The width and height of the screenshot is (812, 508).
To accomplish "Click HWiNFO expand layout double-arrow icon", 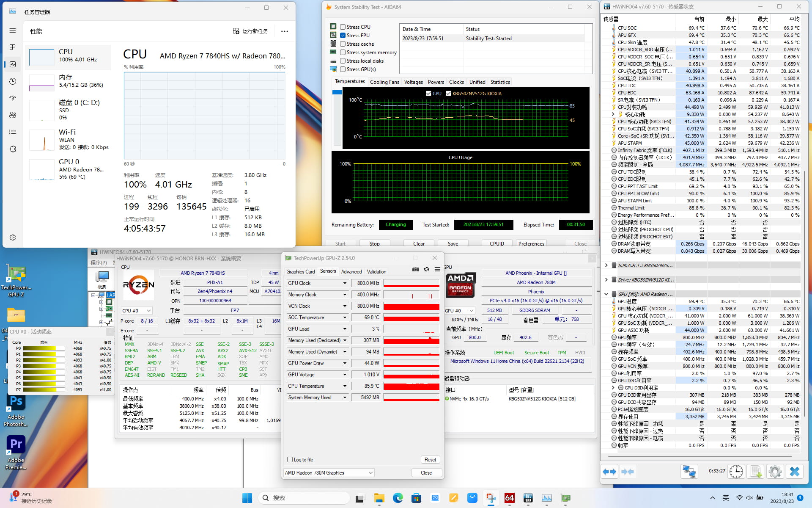I will (x=609, y=472).
